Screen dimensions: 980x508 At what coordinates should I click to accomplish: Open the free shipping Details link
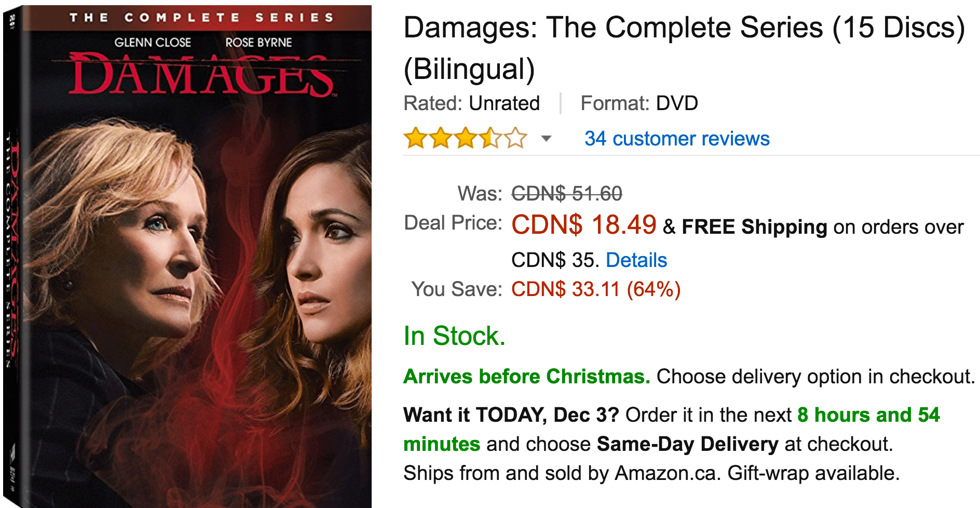click(636, 260)
